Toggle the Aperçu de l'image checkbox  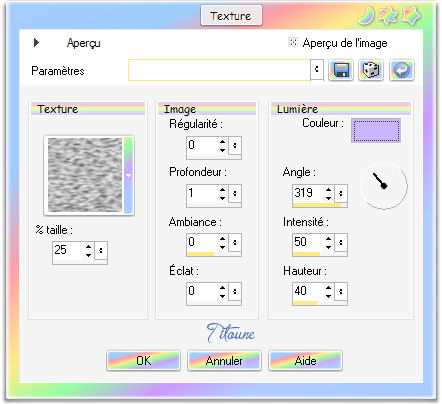tap(293, 42)
